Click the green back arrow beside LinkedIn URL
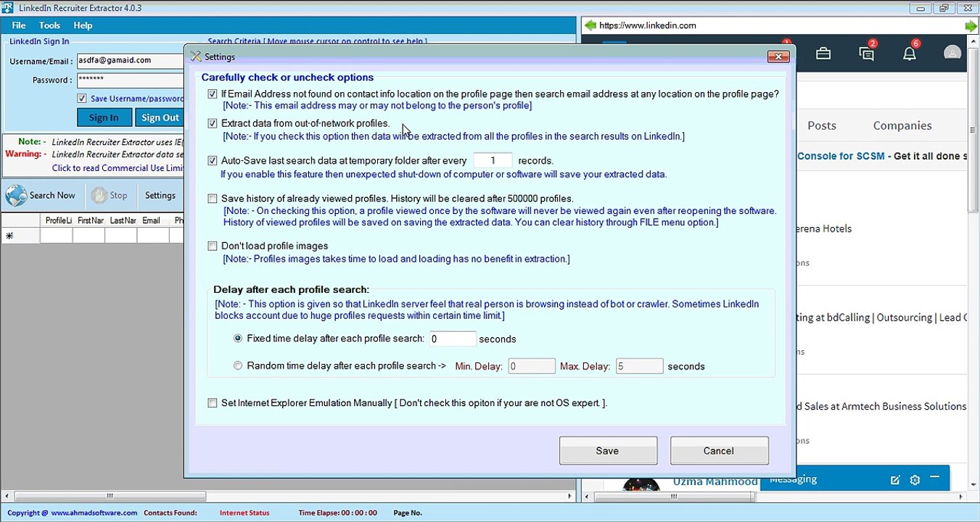 pyautogui.click(x=590, y=25)
